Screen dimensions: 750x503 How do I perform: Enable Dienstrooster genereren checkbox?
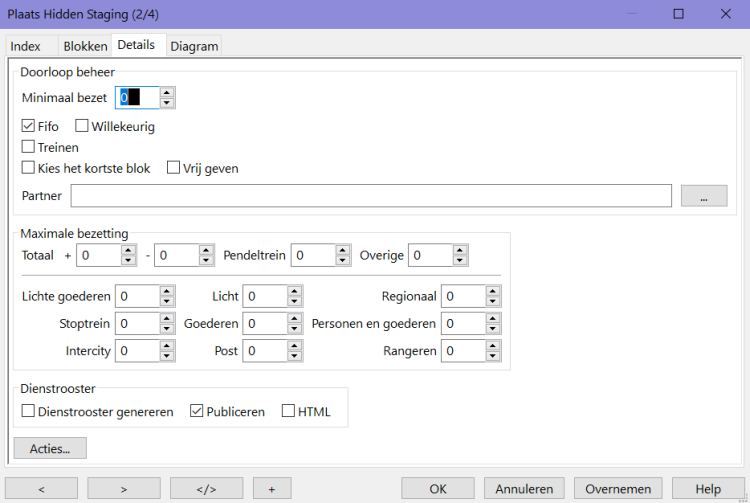tap(28, 411)
